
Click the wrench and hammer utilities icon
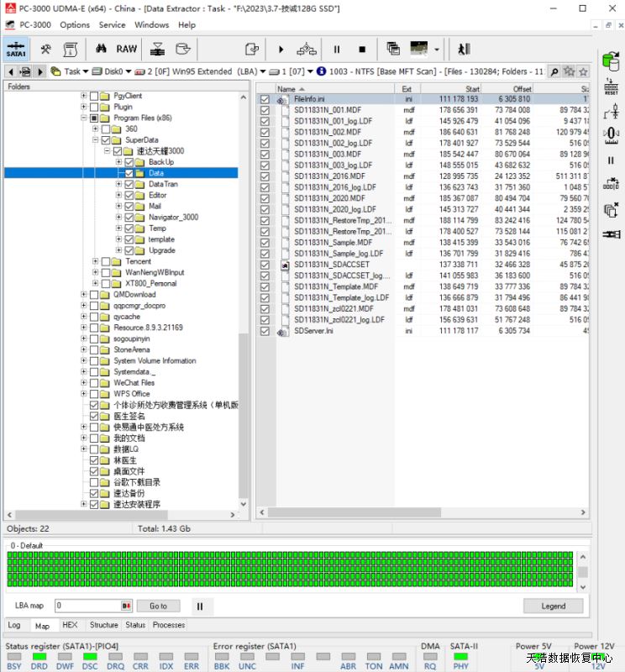(x=46, y=49)
